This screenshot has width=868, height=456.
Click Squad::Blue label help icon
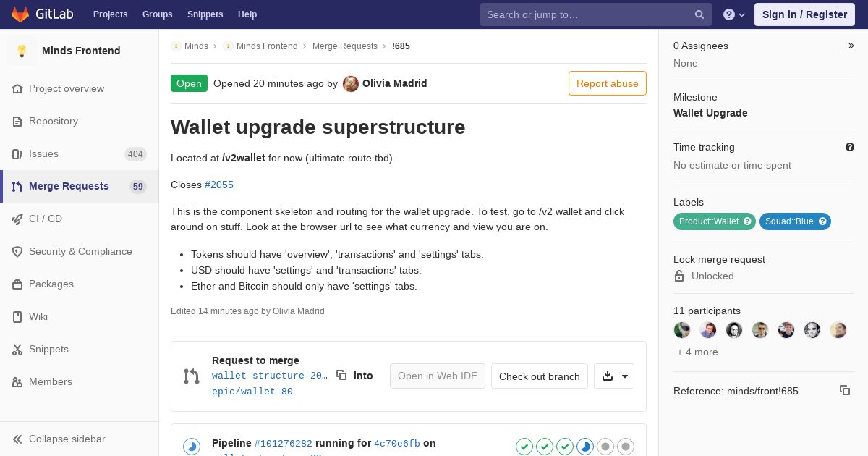(822, 221)
